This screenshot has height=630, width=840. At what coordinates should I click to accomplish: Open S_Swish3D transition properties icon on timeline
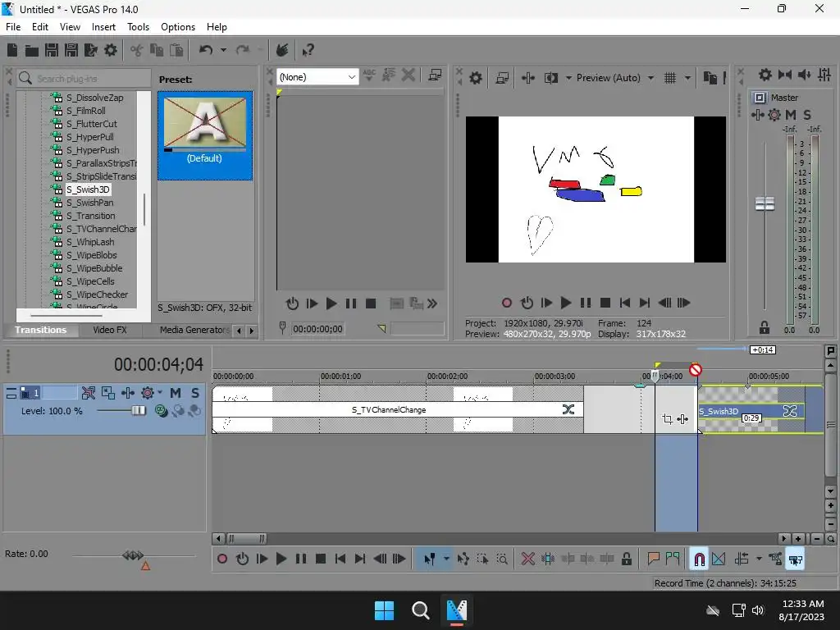(790, 411)
